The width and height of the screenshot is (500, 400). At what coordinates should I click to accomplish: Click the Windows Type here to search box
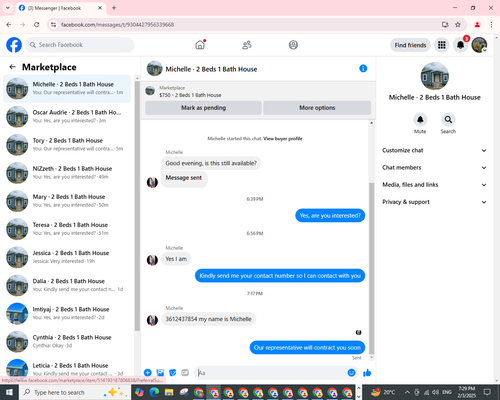pos(74,392)
